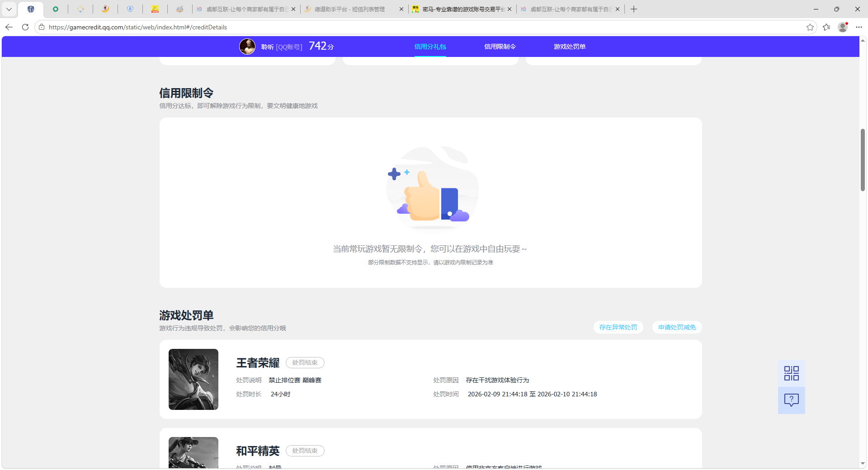Click the user avatar next to 聆听

click(247, 47)
